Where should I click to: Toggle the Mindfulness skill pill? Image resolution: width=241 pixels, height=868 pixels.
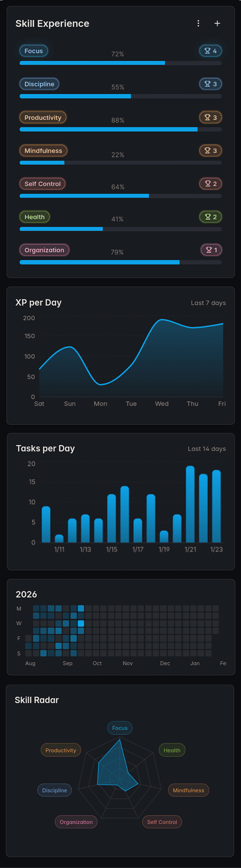point(43,151)
